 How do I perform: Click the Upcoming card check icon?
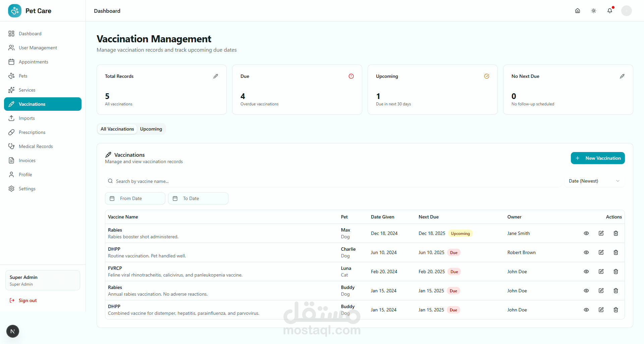(x=487, y=76)
